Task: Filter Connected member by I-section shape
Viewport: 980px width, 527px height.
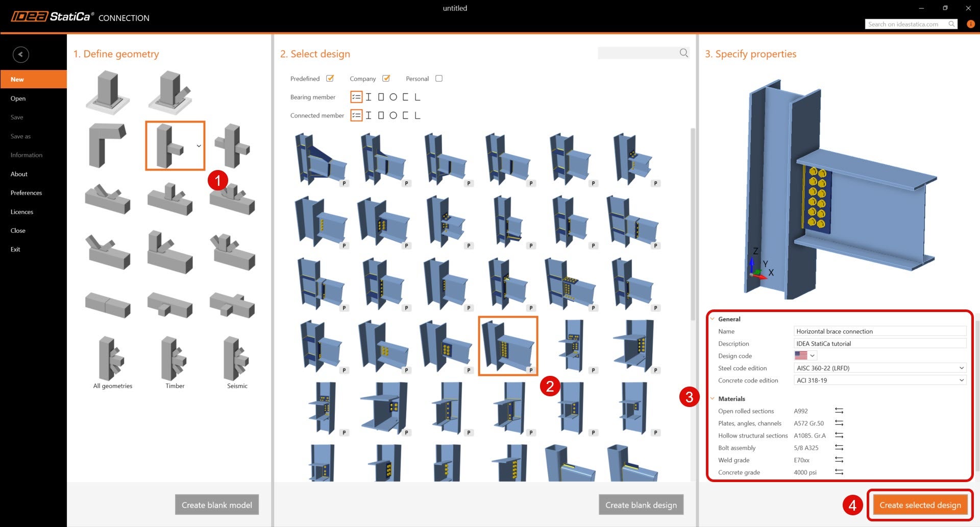Action: [x=369, y=115]
